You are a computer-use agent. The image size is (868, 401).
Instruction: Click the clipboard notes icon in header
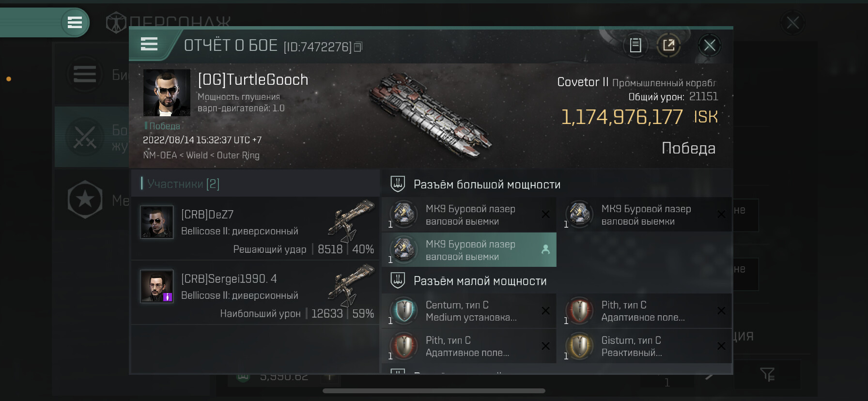635,46
